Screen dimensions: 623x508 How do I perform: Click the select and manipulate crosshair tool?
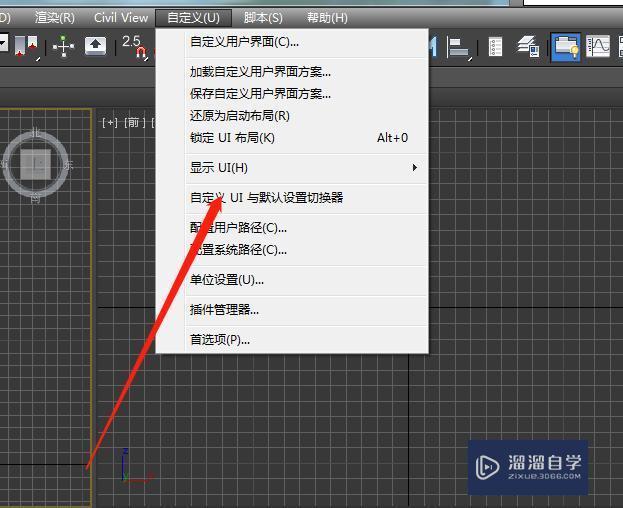point(63,46)
